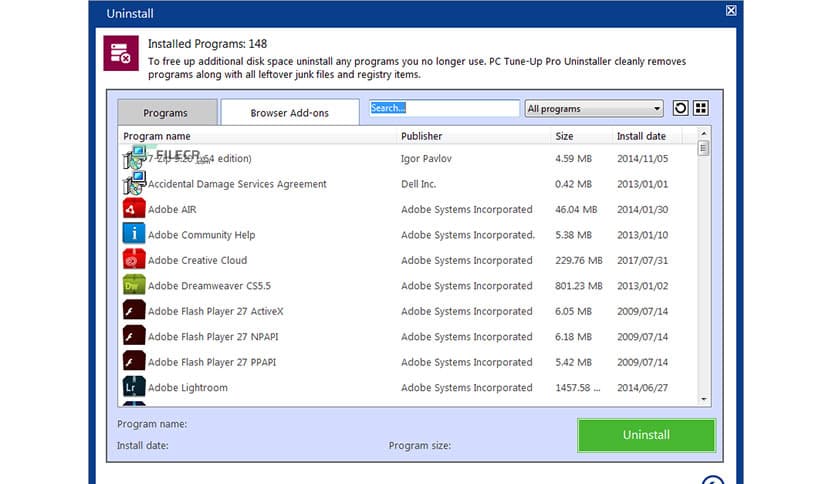Click the 4.59 MB size cell
Screen dimensions: 836x484
(x=573, y=159)
